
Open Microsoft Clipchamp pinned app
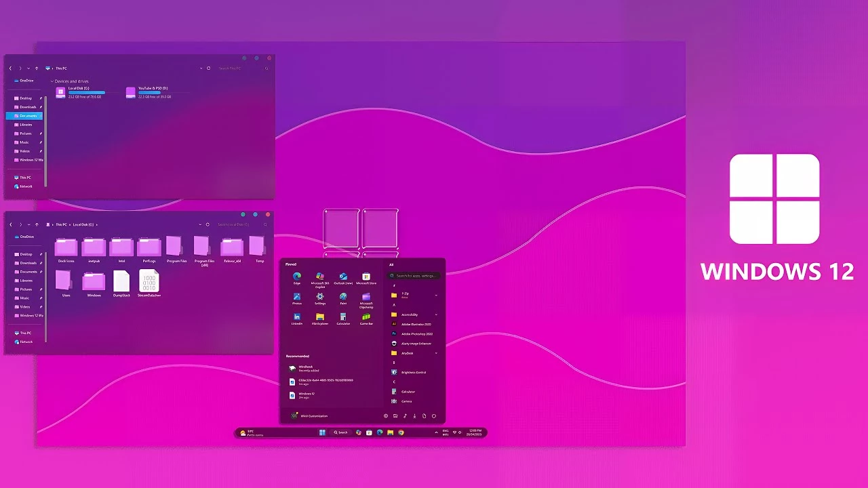[x=366, y=300]
